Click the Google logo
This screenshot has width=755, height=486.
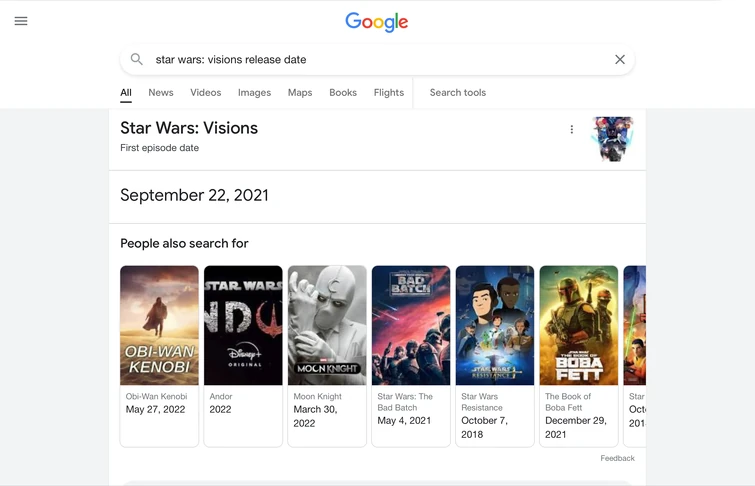tap(377, 22)
